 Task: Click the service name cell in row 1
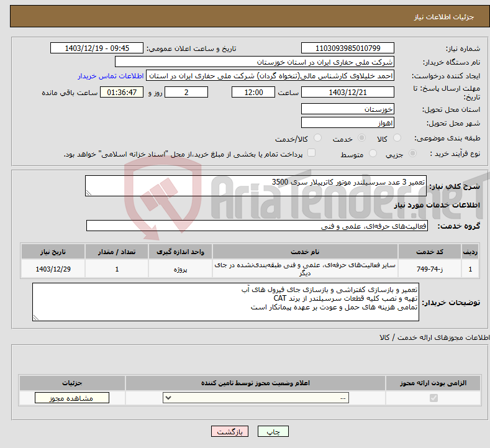[x=305, y=269]
